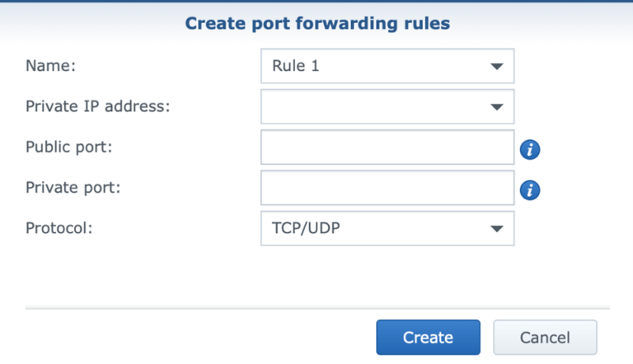Click the separator line above the buttons
The width and height of the screenshot is (633, 364).
(317, 309)
